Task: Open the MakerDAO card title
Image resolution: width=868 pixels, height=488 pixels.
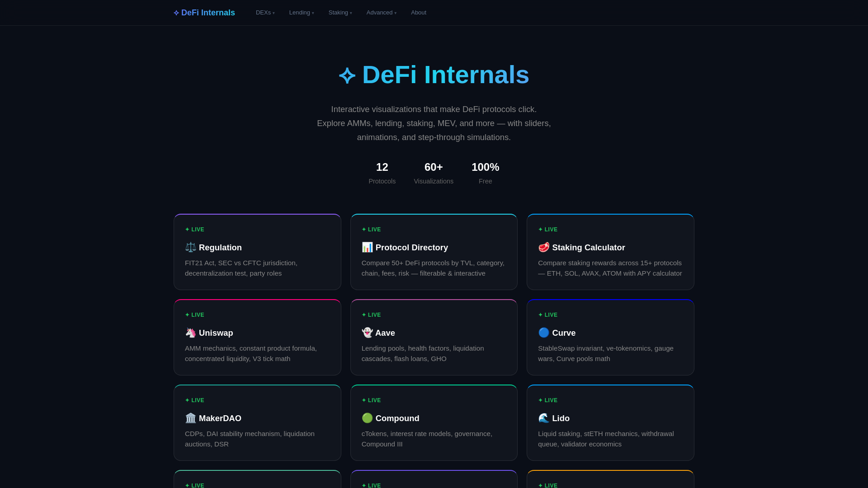Action: click(x=220, y=418)
